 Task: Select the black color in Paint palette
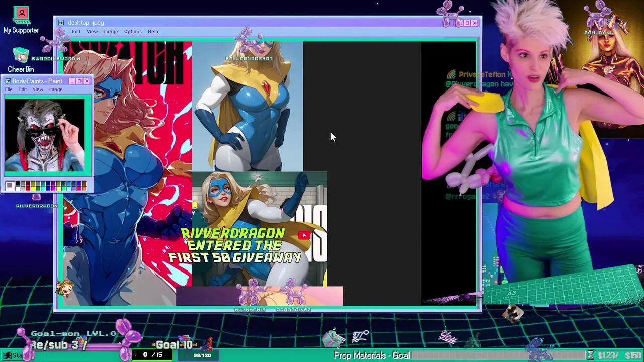(x=18, y=183)
